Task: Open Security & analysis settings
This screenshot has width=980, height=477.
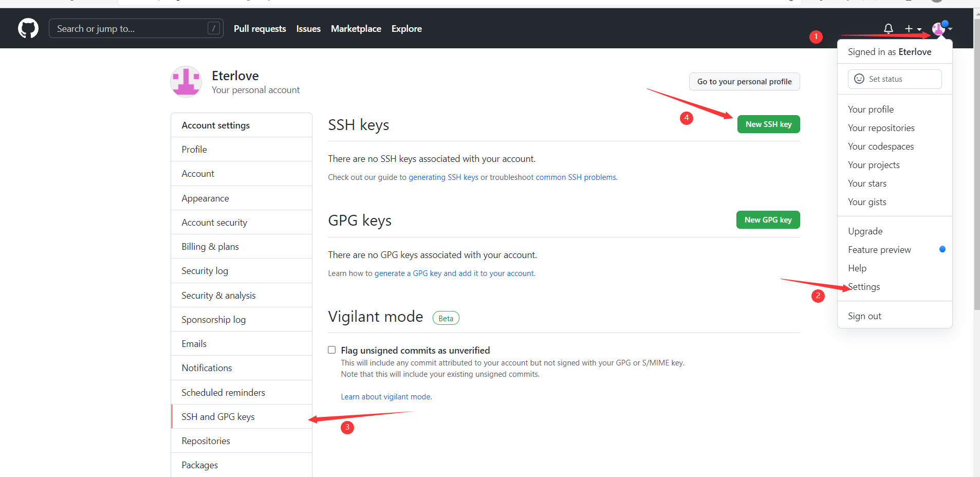Action: (242, 295)
